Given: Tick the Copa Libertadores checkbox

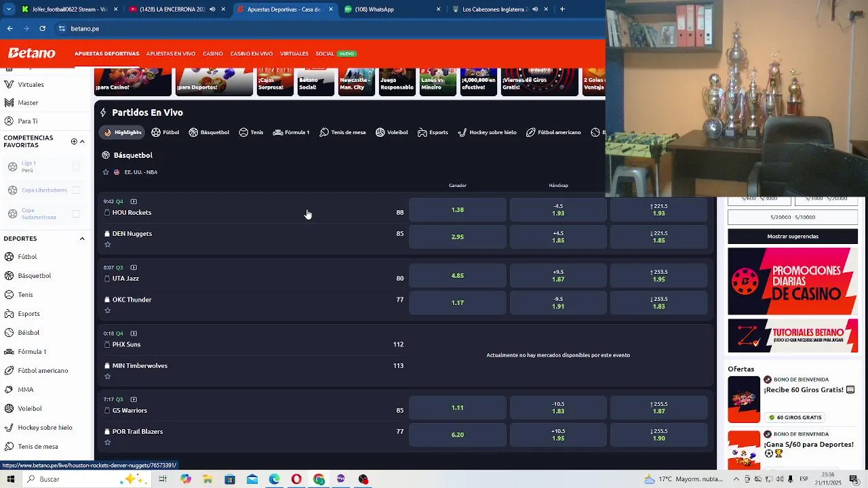Looking at the screenshot, I should (x=76, y=190).
